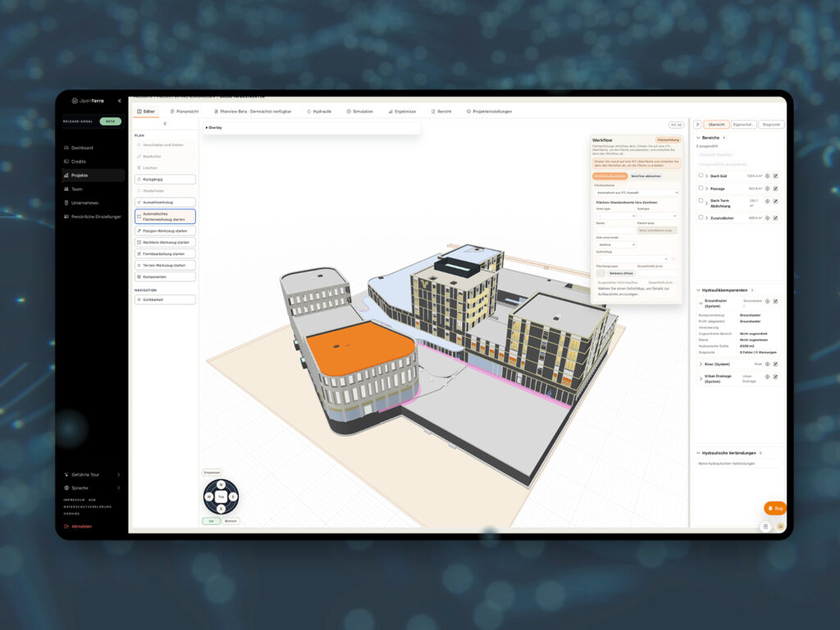Viewport: 840px width, 630px height.
Task: Switch to the Simulation tab
Action: point(359,112)
